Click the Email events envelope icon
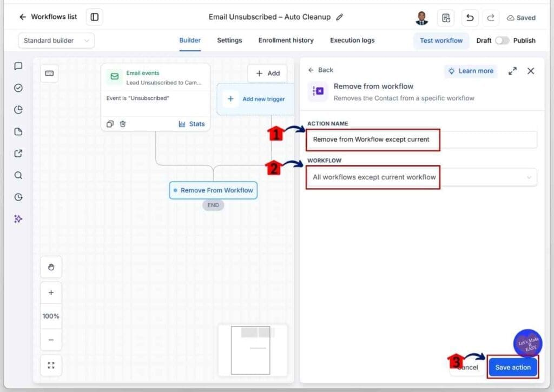The width and height of the screenshot is (554, 392). click(115, 76)
